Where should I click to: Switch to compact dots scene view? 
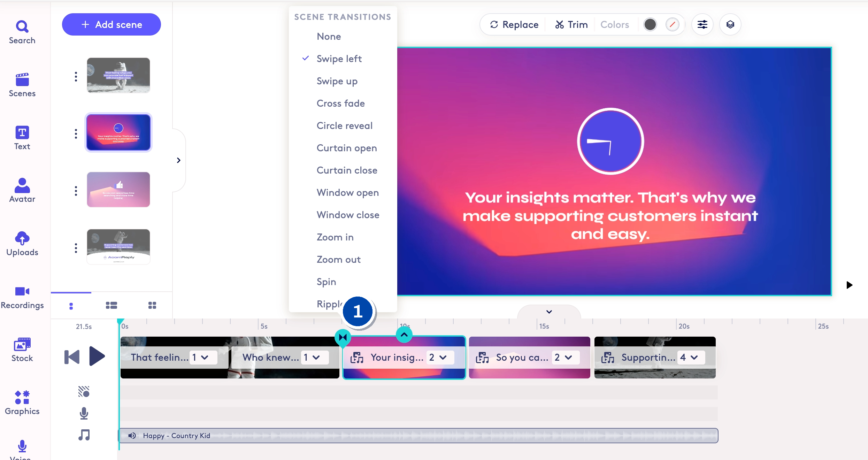coord(71,306)
